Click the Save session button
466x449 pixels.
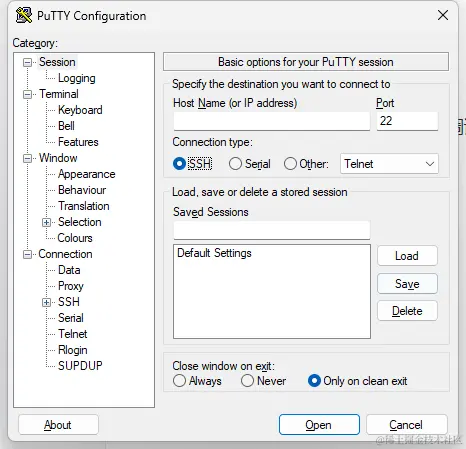click(407, 284)
